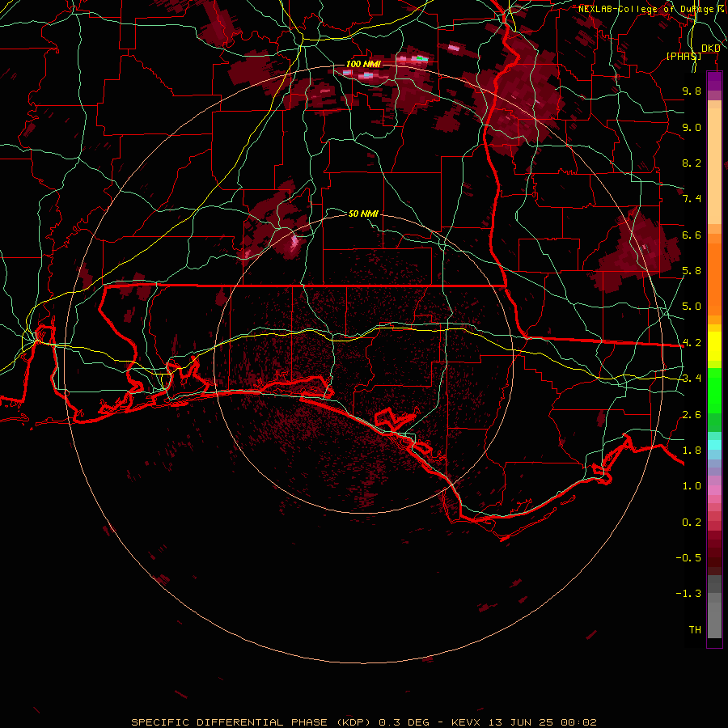Click the TH threshold label

pos(695,630)
